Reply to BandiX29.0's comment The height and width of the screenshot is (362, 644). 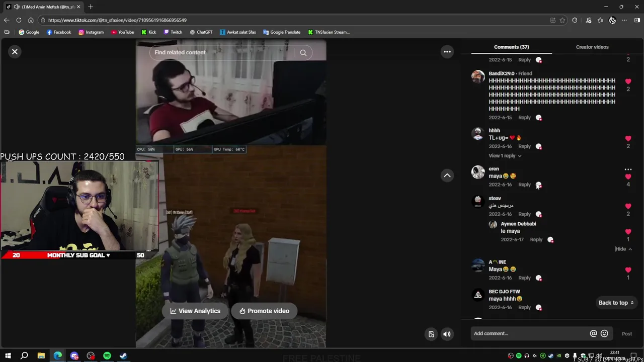524,118
